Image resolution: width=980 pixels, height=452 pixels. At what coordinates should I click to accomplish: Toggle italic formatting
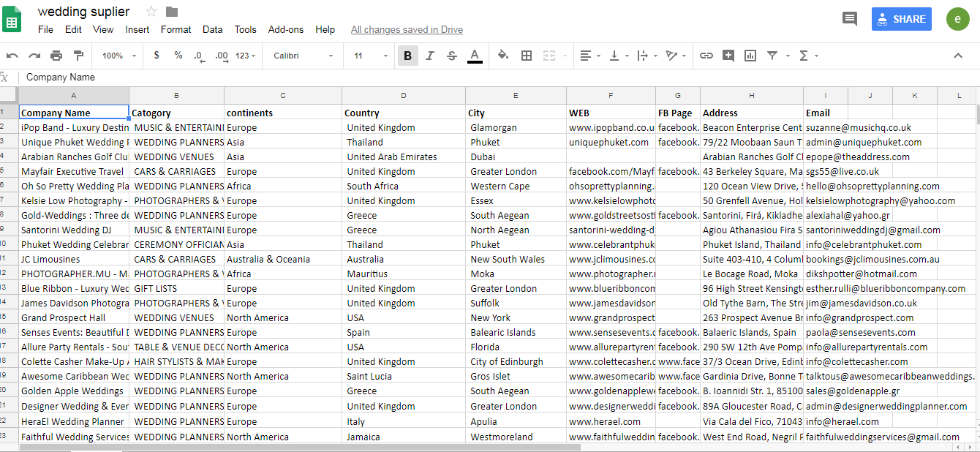coord(430,56)
